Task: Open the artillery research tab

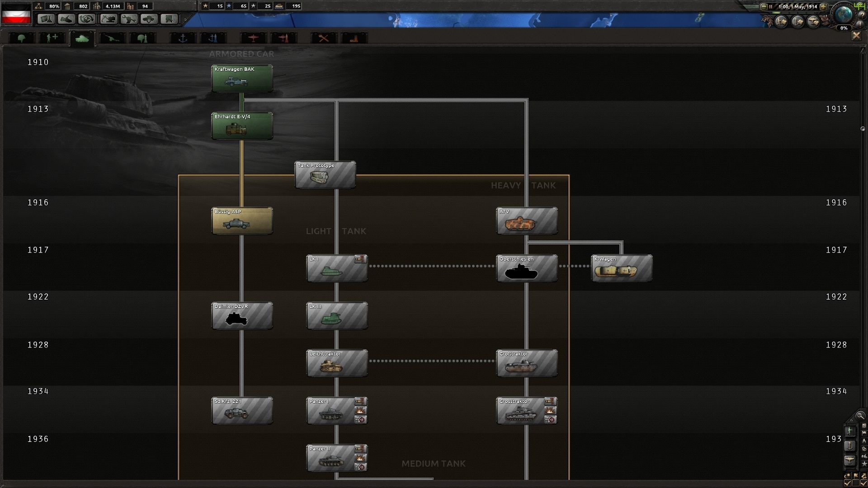Action: point(112,38)
